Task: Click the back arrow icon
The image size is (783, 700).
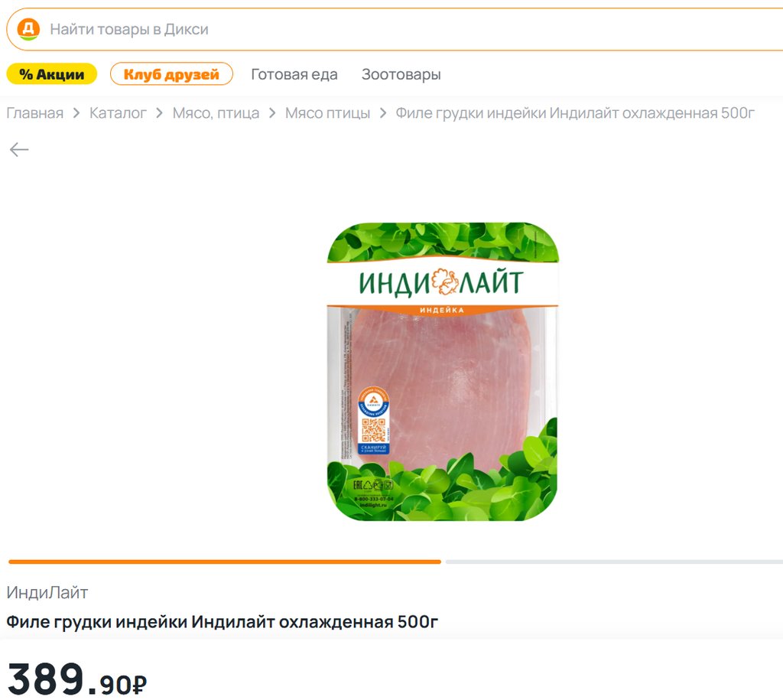Action: (x=19, y=149)
